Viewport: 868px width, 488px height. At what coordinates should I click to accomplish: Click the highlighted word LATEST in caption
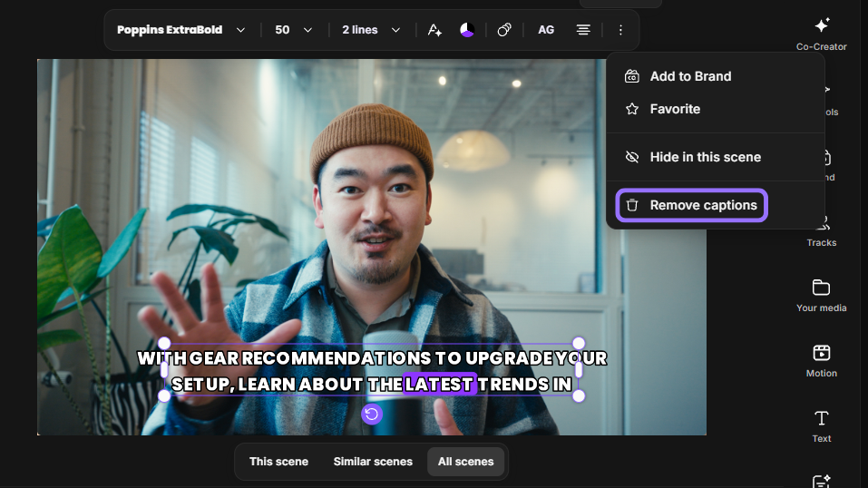click(440, 384)
